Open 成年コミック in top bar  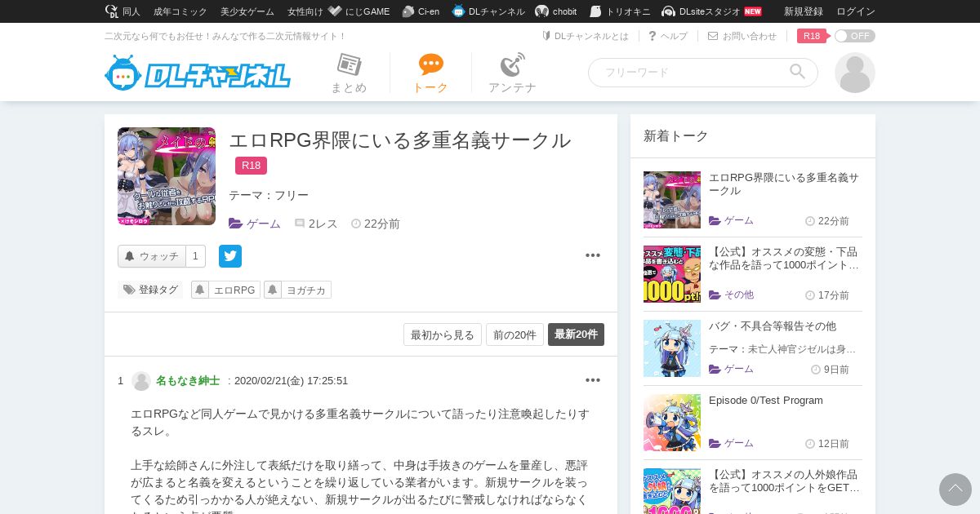tap(180, 11)
